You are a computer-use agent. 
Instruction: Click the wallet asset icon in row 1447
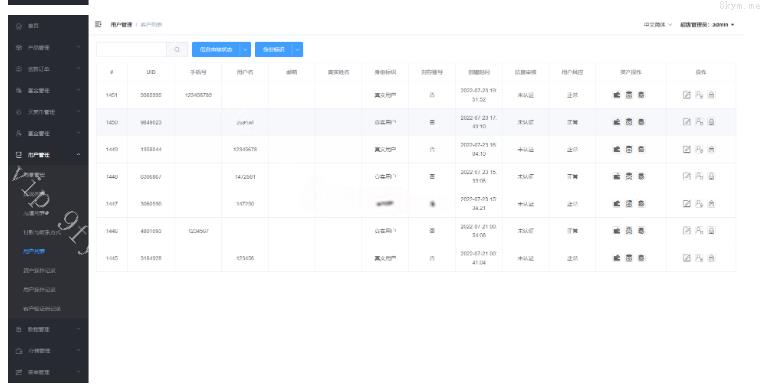(x=617, y=204)
